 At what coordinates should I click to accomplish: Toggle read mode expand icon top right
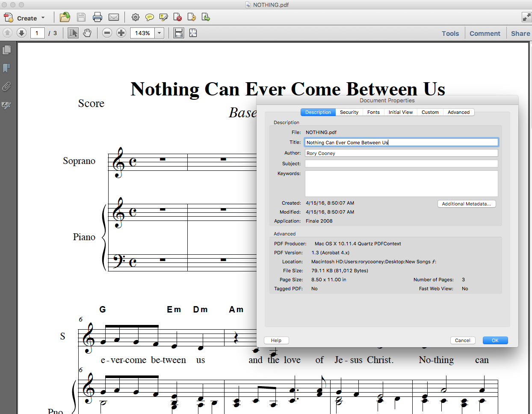(x=527, y=17)
